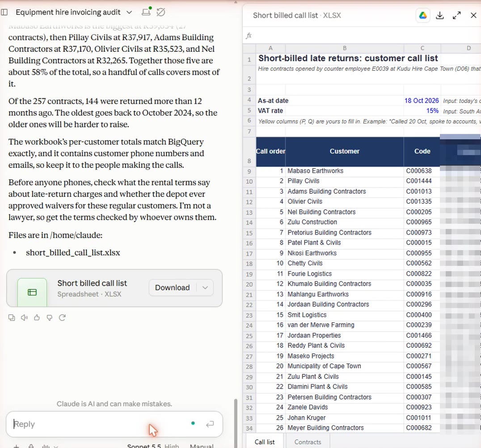481x448 pixels.
Task: Select the 'Zulu Construction' cell
Action: [x=345, y=222]
